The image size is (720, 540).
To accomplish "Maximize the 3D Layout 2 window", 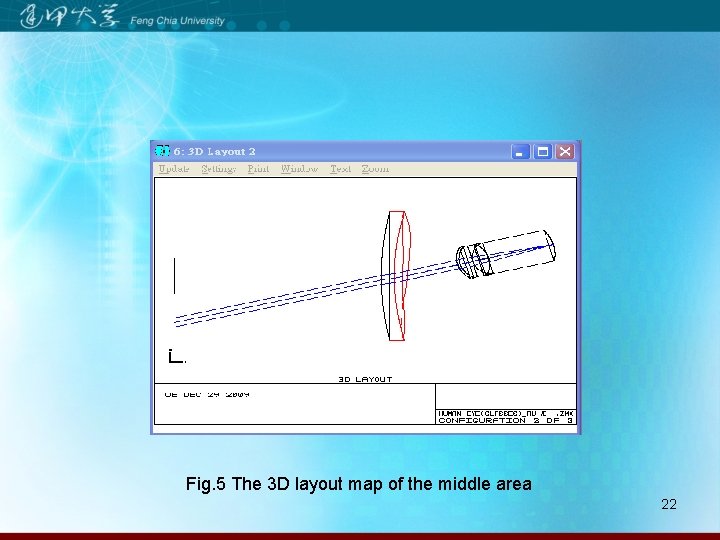I will pyautogui.click(x=543, y=152).
